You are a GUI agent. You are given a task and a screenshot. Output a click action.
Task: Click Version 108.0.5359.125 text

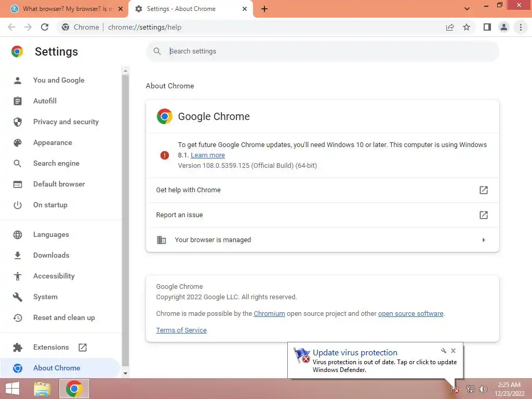pyautogui.click(x=247, y=166)
